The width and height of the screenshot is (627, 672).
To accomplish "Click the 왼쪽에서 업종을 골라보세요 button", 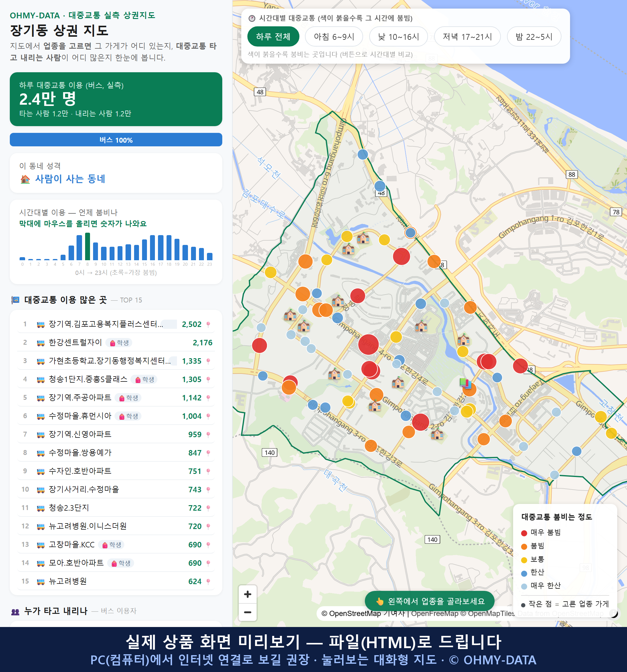I will [x=429, y=601].
